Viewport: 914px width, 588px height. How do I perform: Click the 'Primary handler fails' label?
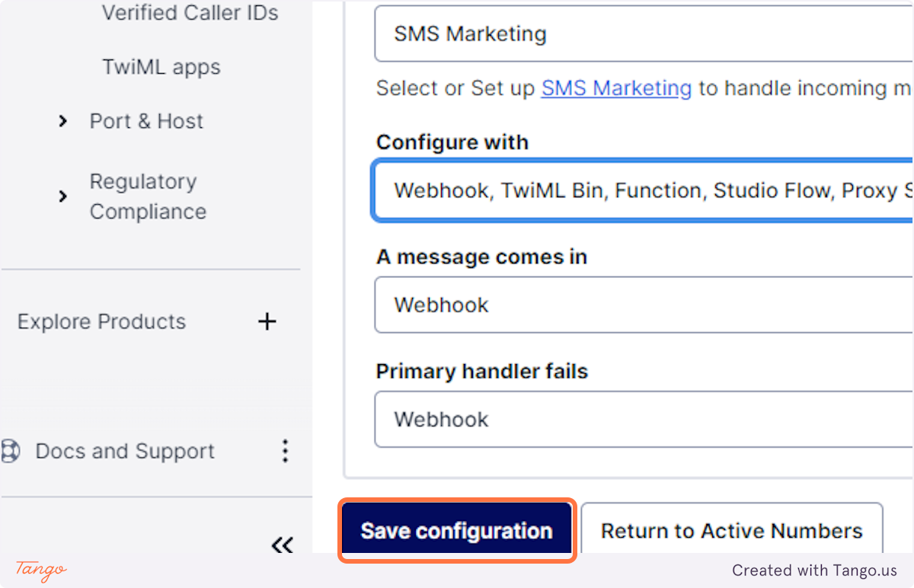point(482,371)
